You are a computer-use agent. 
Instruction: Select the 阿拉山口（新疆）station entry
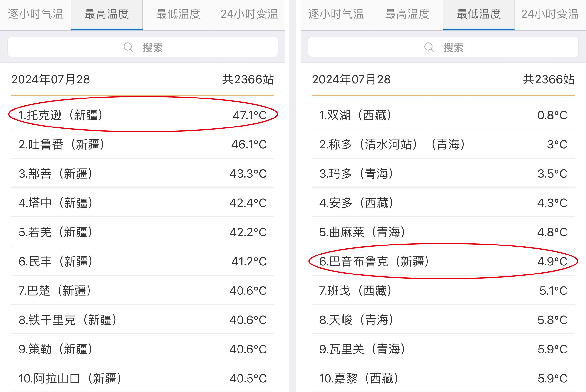click(x=143, y=378)
